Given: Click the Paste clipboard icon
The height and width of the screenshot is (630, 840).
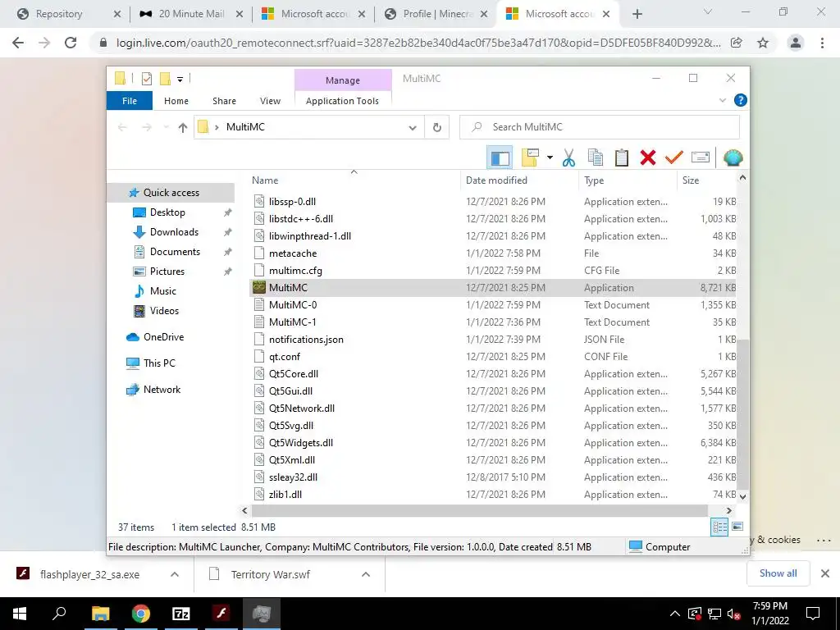Looking at the screenshot, I should 622,157.
